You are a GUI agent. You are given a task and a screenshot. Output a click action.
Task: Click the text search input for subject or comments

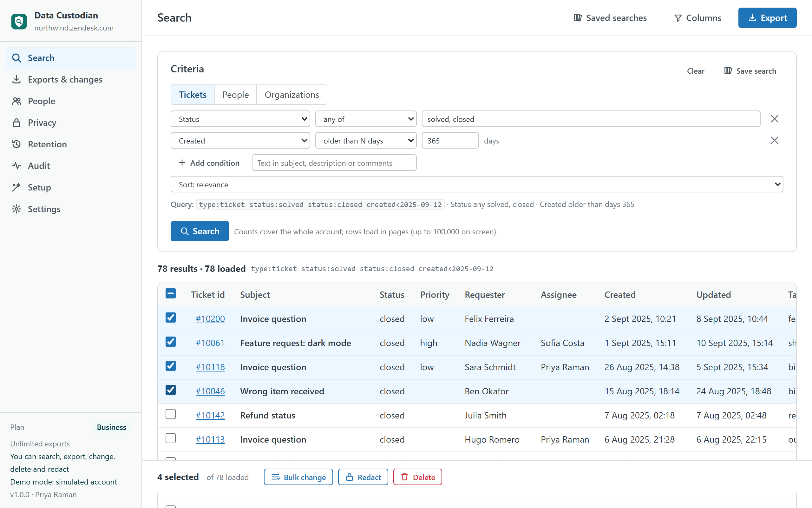[x=334, y=163]
